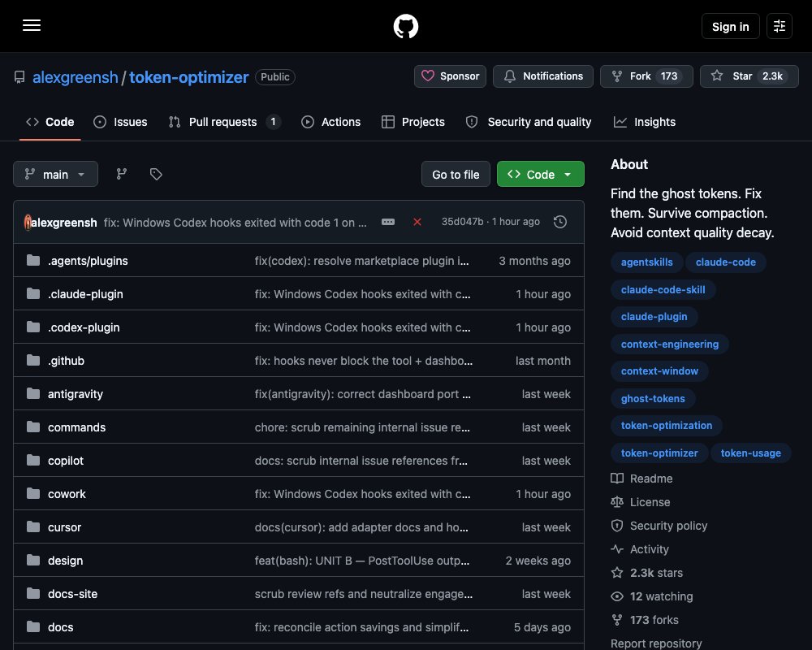
Task: Open the commit history clock icon
Action: [x=559, y=222]
